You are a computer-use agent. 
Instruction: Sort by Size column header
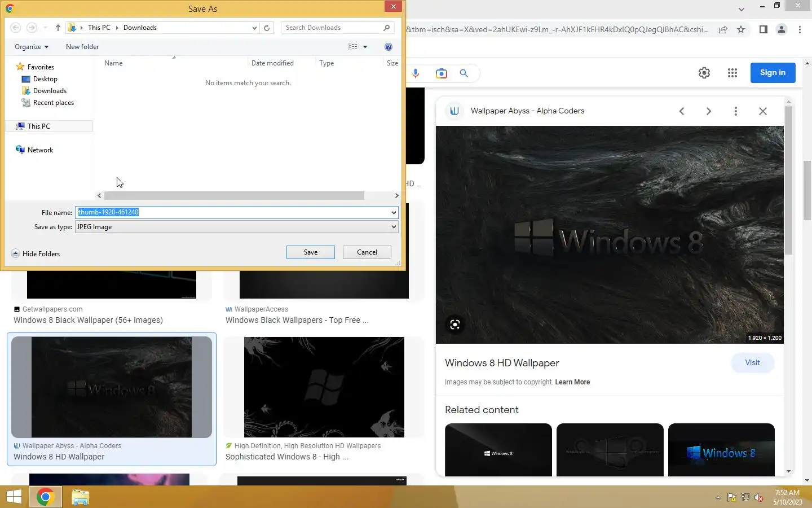[x=392, y=63]
